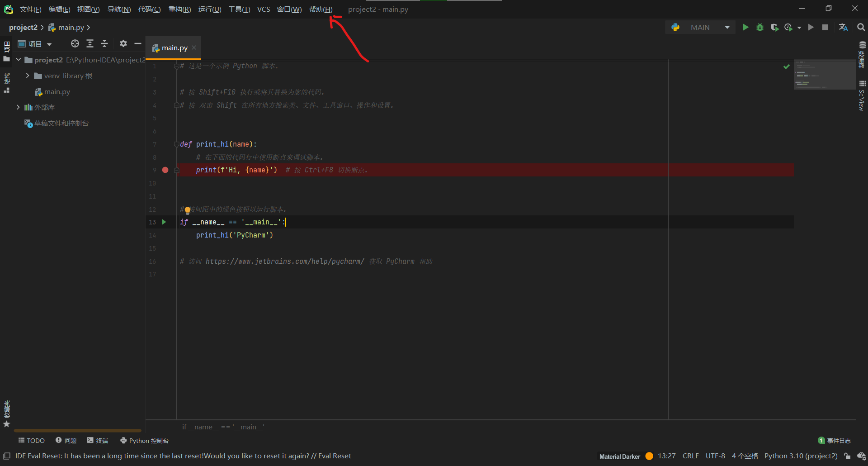Open the 窗口(W) menu
The width and height of the screenshot is (868, 466).
click(x=289, y=10)
